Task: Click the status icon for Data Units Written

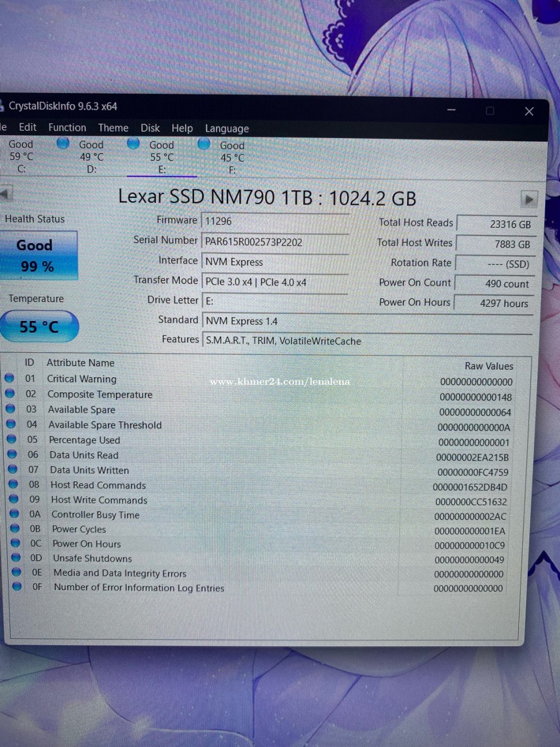Action: coord(12,469)
